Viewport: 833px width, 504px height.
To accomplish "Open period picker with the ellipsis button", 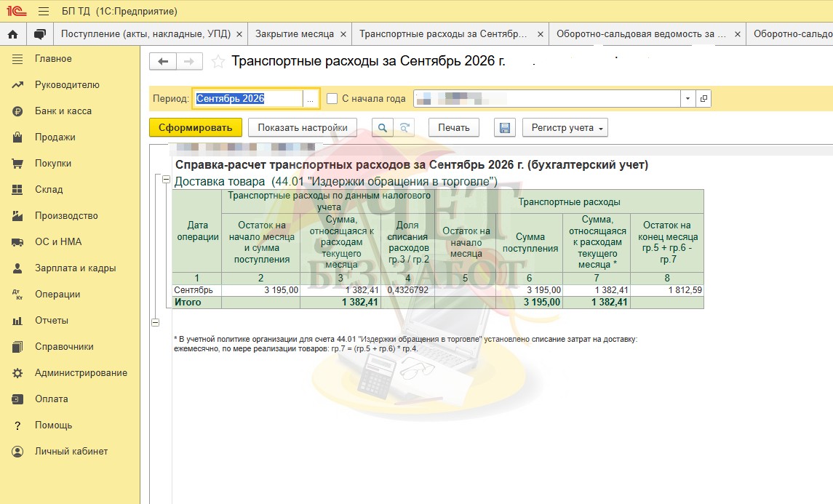I will [x=310, y=98].
